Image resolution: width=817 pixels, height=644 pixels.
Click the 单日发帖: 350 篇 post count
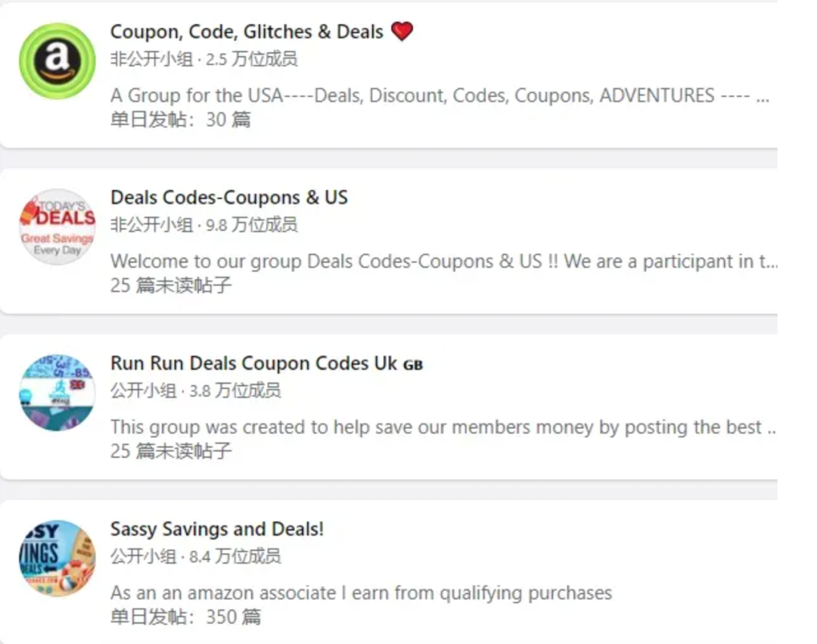click(x=185, y=617)
